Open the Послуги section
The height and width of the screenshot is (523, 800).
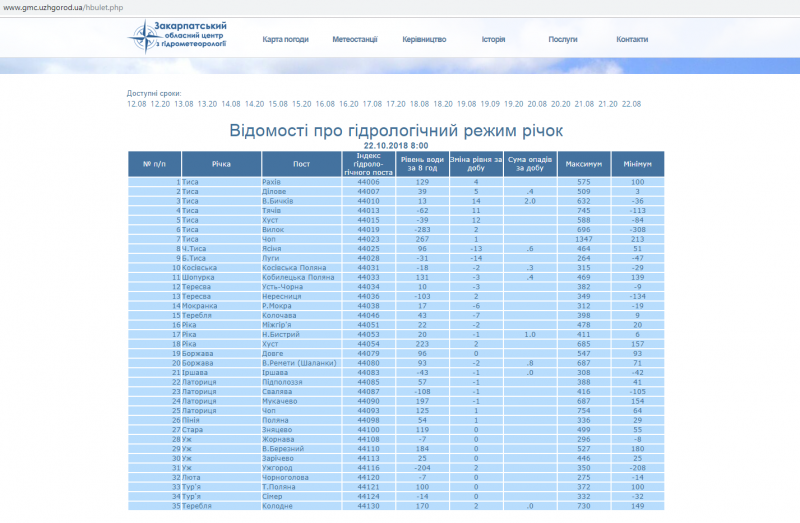point(563,40)
